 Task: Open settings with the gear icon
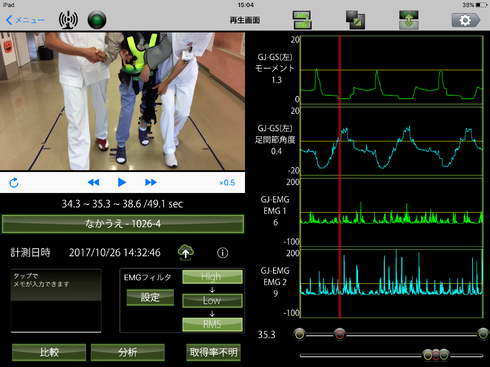[466, 20]
